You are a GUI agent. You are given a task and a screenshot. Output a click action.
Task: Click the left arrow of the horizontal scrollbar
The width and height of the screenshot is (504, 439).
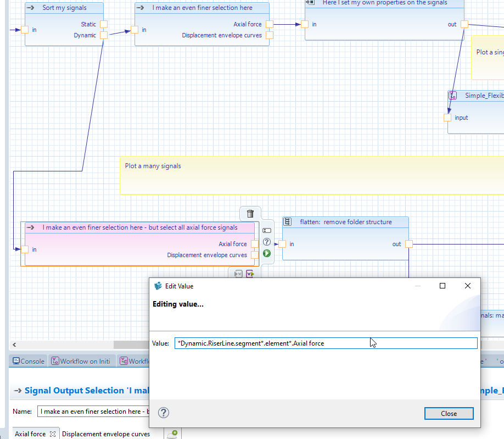pos(14,344)
